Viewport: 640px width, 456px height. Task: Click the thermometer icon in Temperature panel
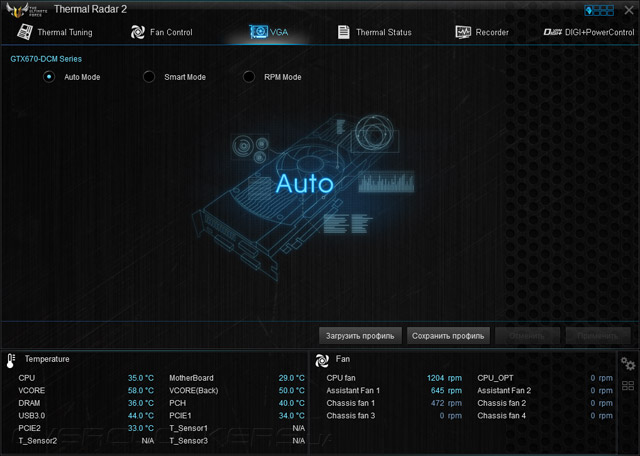tap(11, 361)
